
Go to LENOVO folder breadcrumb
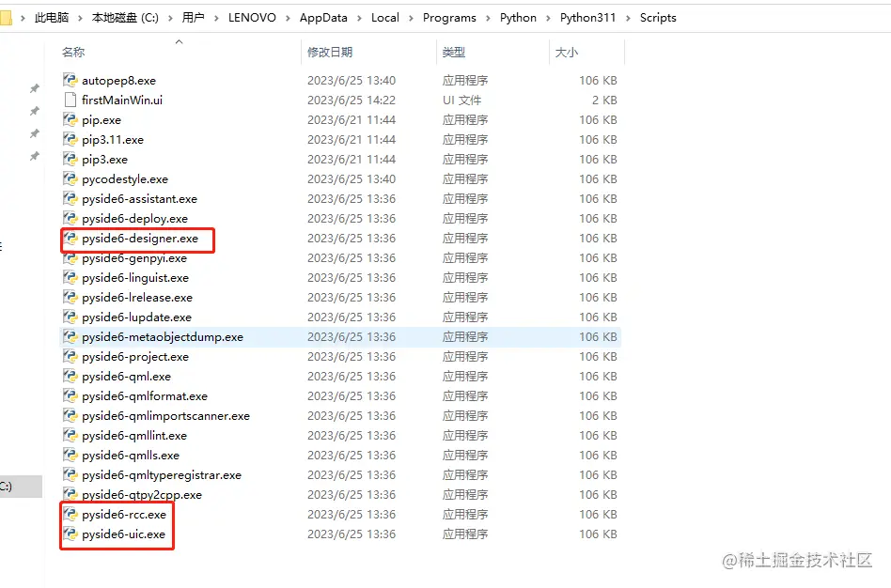click(x=252, y=18)
